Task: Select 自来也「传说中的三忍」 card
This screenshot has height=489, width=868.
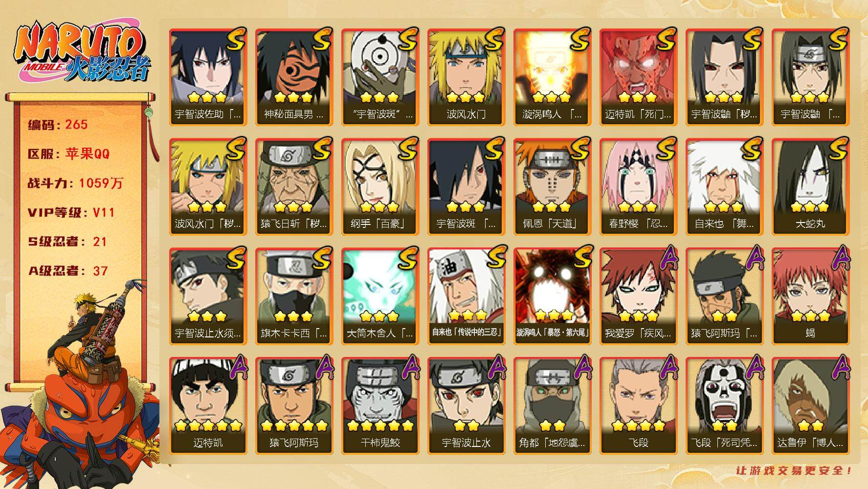Action: pyautogui.click(x=466, y=296)
